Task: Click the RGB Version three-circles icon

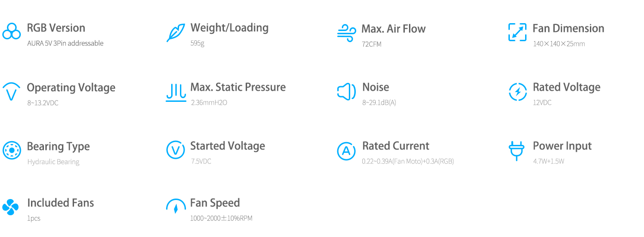Action: [12, 31]
